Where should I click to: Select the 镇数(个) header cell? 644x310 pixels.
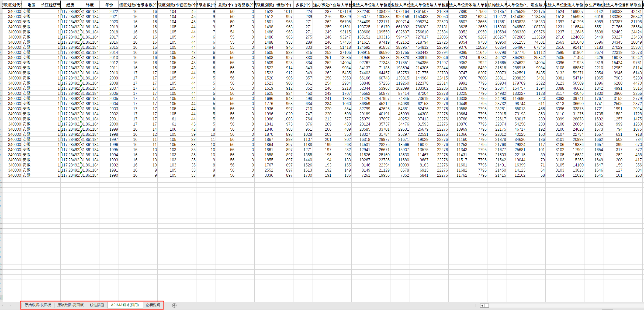point(284,5)
